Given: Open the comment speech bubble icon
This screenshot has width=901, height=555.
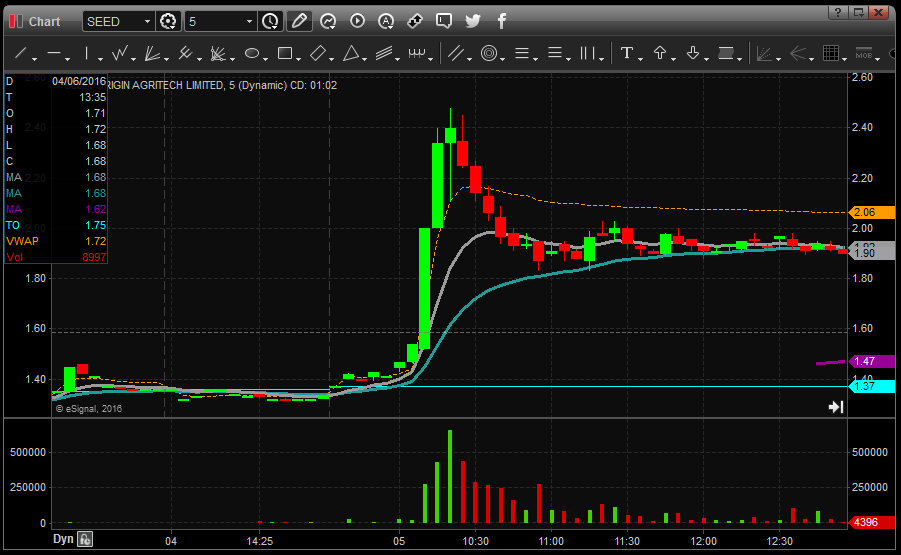Looking at the screenshot, I should [444, 21].
